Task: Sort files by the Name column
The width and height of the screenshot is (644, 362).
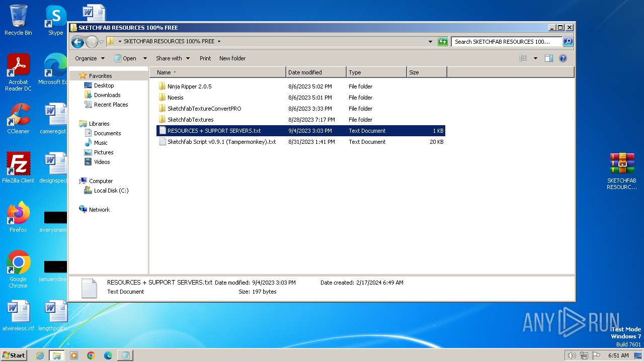Action: pos(218,72)
